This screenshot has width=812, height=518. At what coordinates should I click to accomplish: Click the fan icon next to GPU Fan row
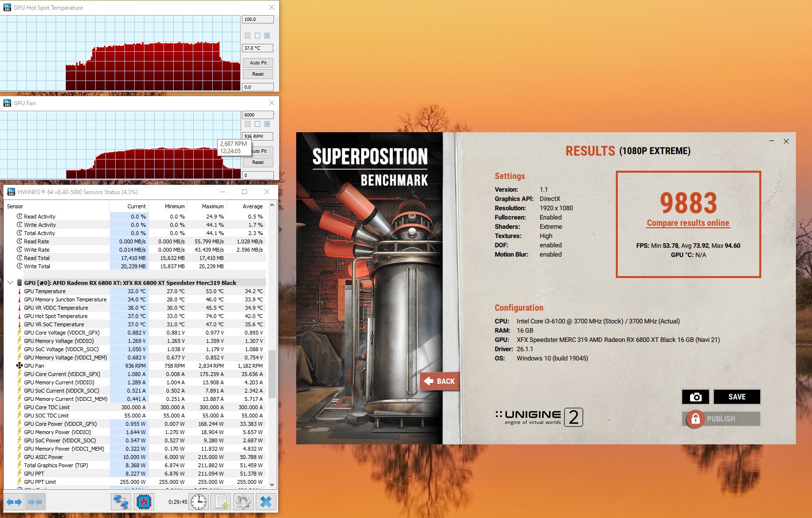point(20,365)
